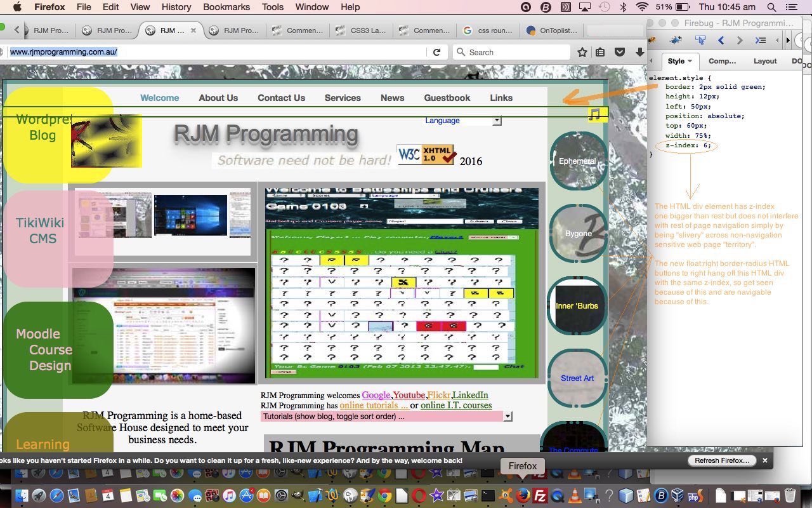The height and width of the screenshot is (508, 812).
Task: Click the Bluetooth menu bar icon
Action: (623, 7)
